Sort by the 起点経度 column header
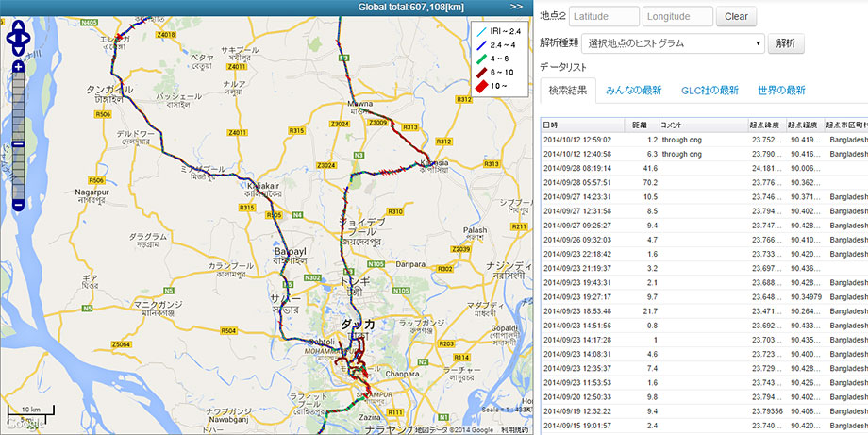This screenshot has height=435, width=868. [805, 125]
